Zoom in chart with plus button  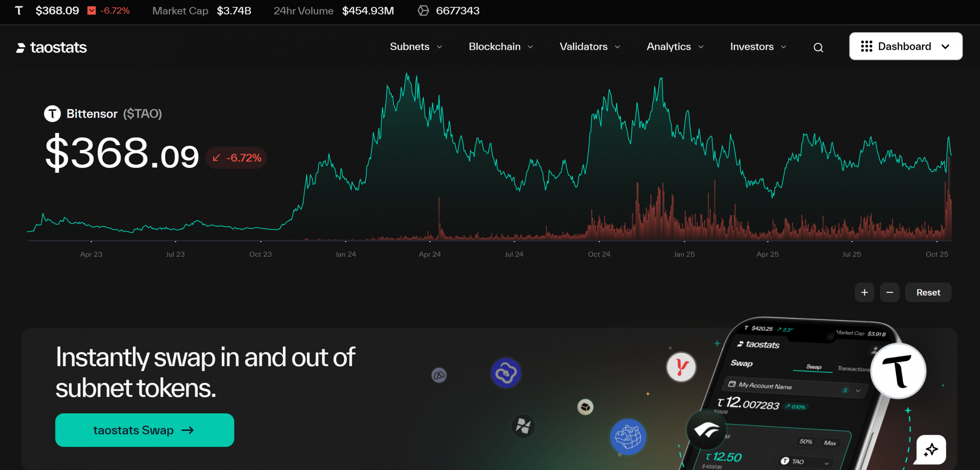click(x=864, y=292)
